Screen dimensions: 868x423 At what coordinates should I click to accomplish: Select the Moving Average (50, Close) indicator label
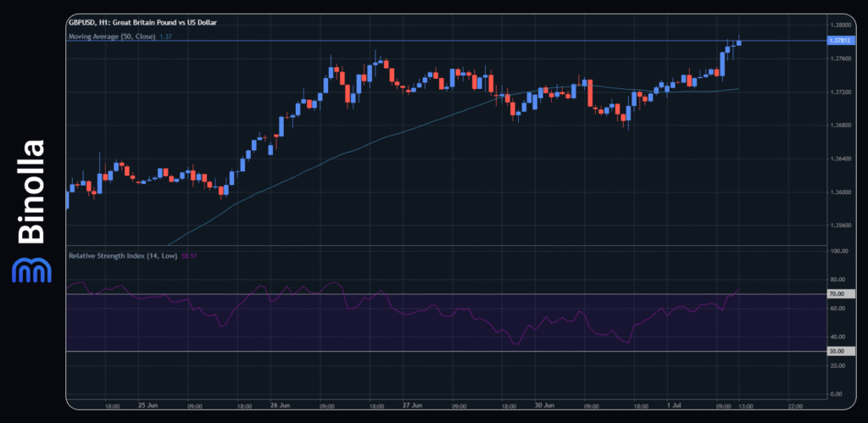point(112,37)
